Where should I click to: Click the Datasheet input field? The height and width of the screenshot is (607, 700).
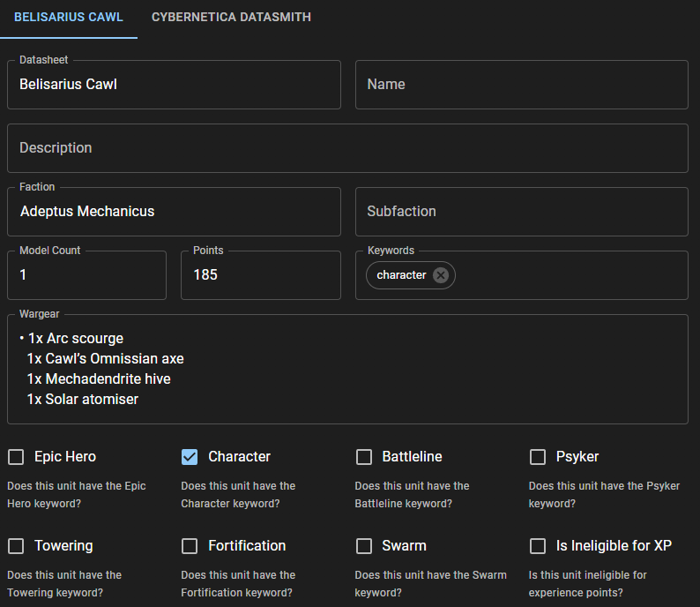[x=174, y=85]
